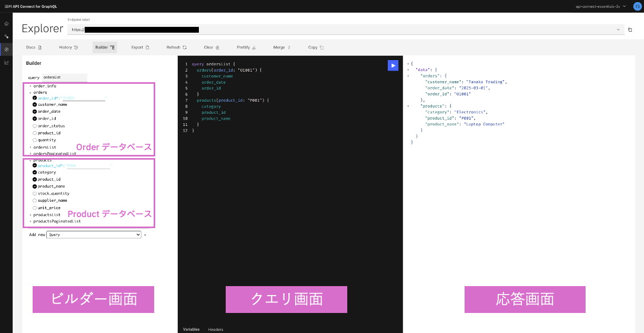The height and width of the screenshot is (333, 644).
Task: Prettify the query
Action: point(246,47)
